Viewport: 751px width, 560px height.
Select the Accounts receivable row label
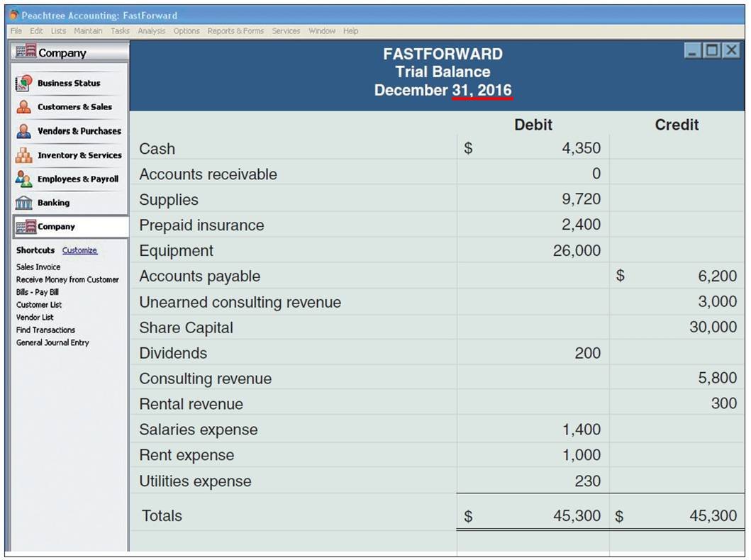pos(208,174)
